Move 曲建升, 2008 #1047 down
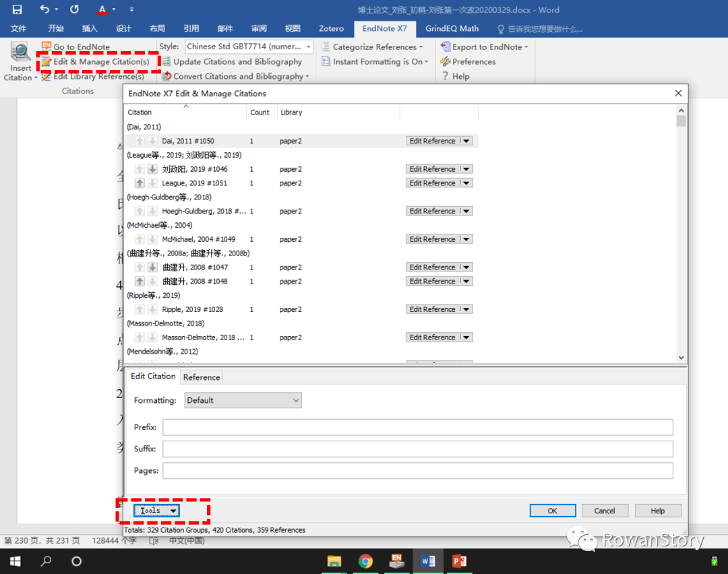Screen dimensions: 728x574 (152, 267)
